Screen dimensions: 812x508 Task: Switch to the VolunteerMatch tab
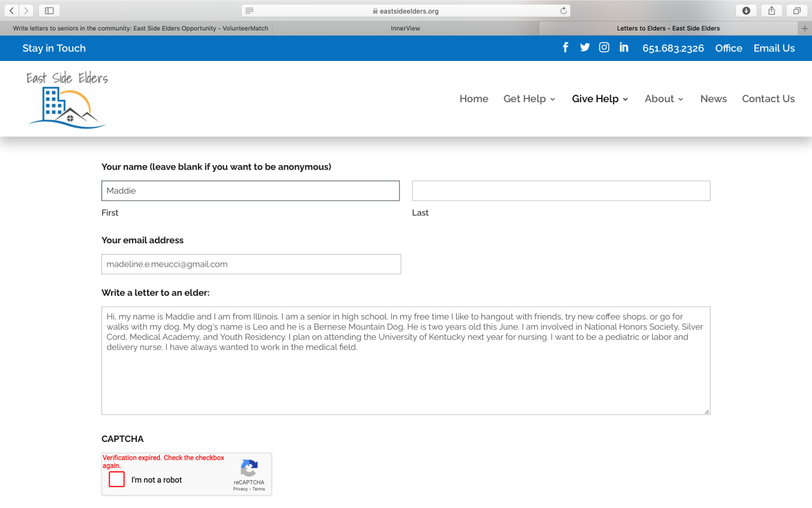[x=136, y=29]
